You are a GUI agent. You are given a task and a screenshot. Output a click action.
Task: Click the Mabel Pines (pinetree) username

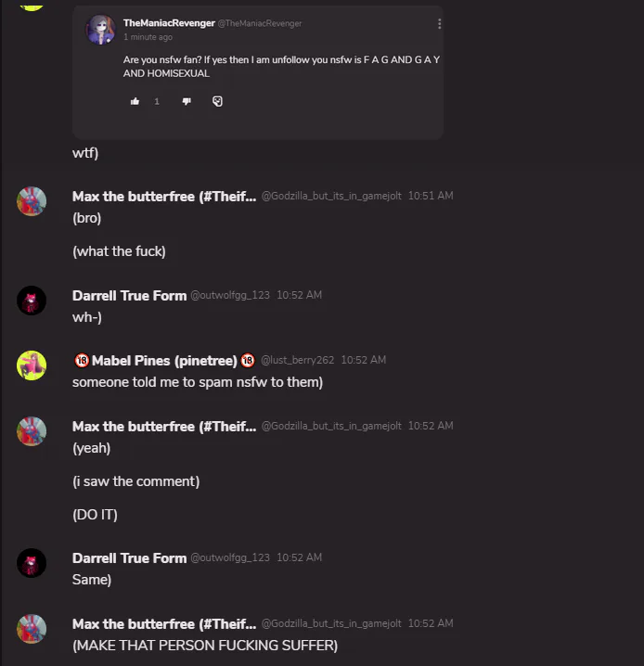[164, 360]
